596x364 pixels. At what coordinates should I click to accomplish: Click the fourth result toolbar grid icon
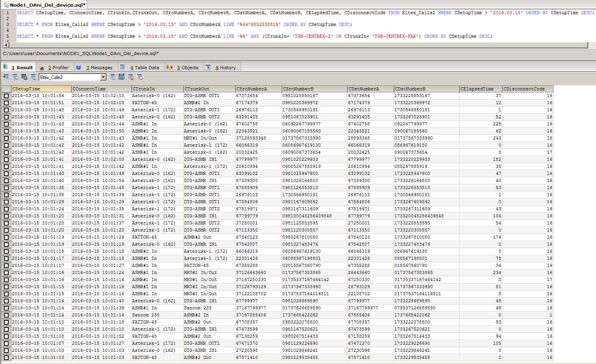click(x=33, y=77)
